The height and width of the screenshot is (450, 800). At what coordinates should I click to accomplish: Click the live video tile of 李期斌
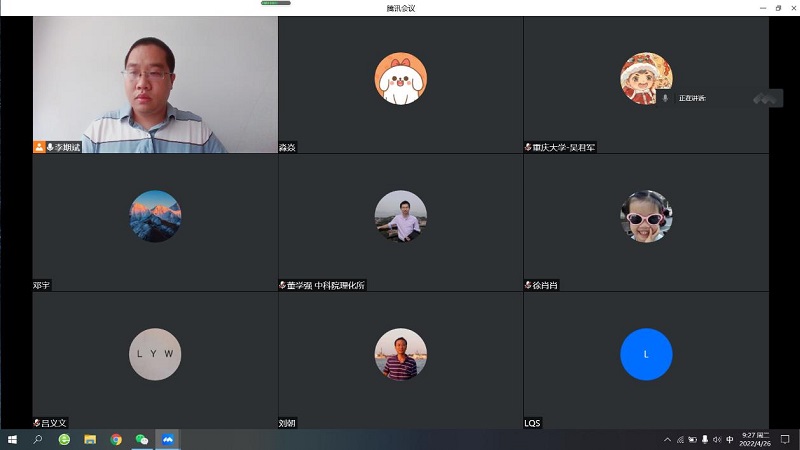tap(156, 84)
